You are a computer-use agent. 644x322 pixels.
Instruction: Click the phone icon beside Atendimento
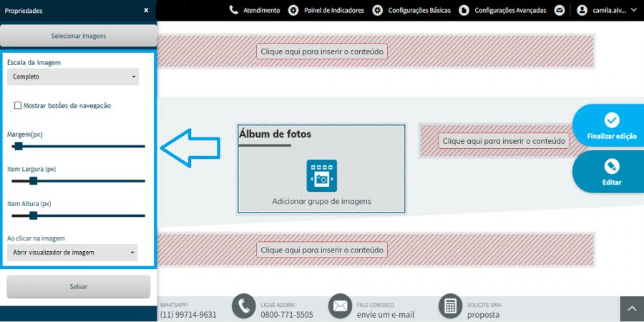coord(234,10)
